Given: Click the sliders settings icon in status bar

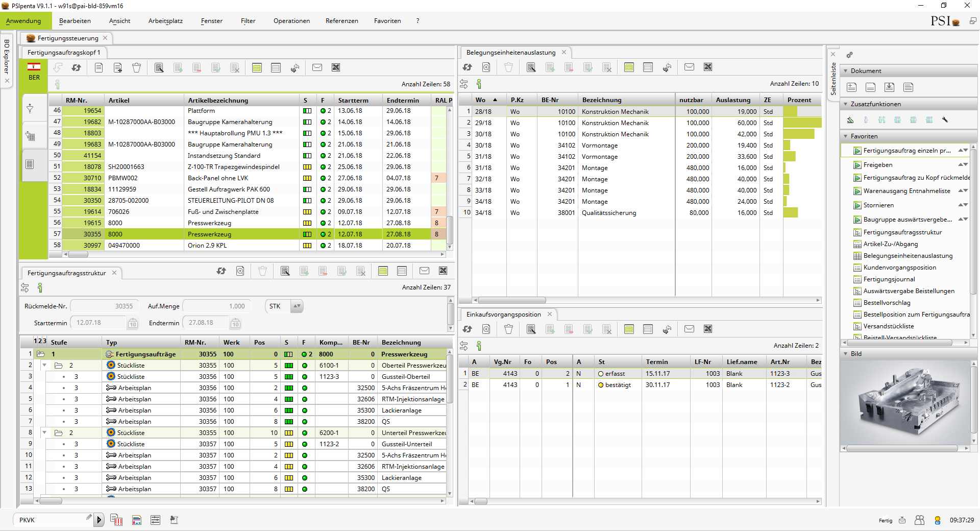Looking at the screenshot, I should coord(155,520).
